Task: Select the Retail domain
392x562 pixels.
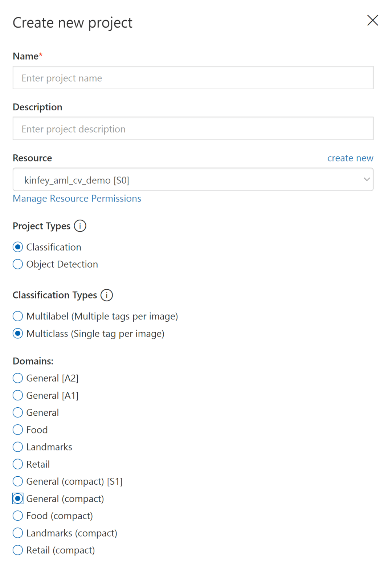Action: pos(18,464)
